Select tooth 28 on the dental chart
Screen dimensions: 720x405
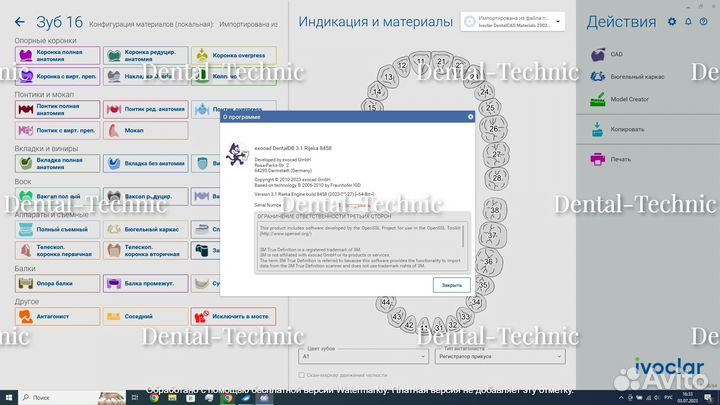click(497, 178)
